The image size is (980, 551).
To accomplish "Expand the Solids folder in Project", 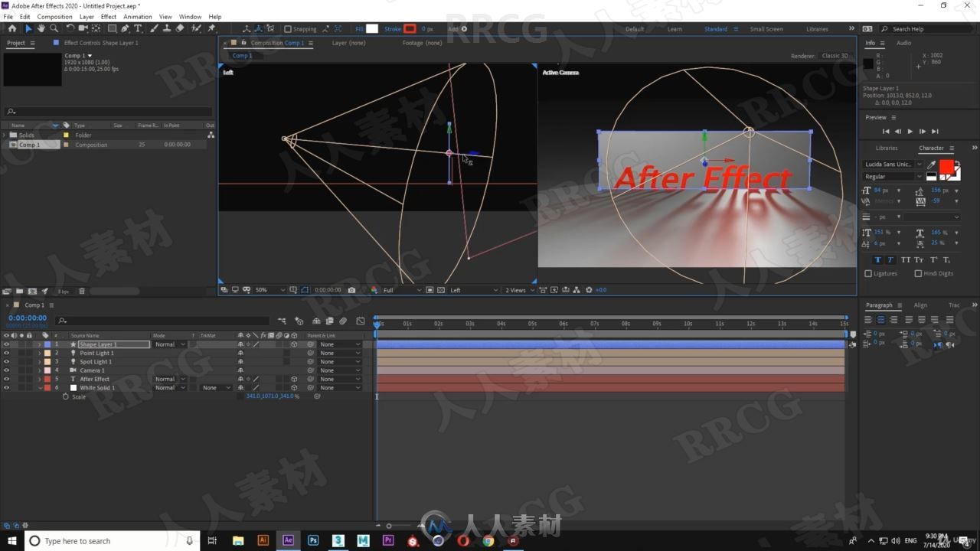I will coord(5,135).
